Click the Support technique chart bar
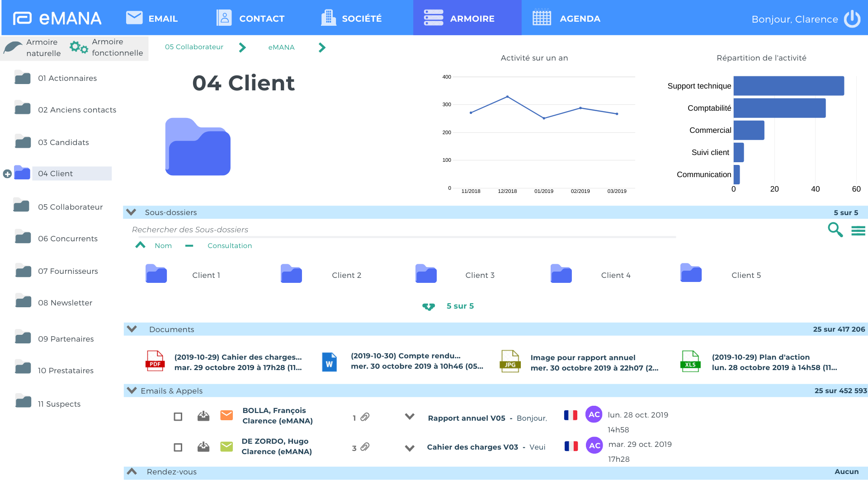The width and height of the screenshot is (868, 488). pyautogui.click(x=788, y=86)
